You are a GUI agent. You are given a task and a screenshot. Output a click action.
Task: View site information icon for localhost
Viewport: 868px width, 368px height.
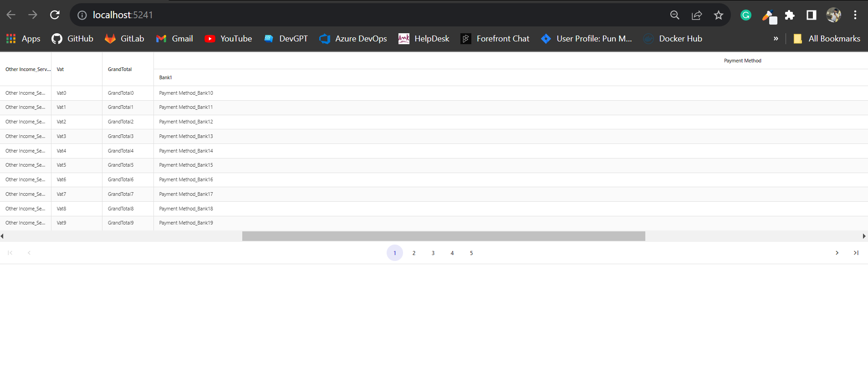pos(82,15)
